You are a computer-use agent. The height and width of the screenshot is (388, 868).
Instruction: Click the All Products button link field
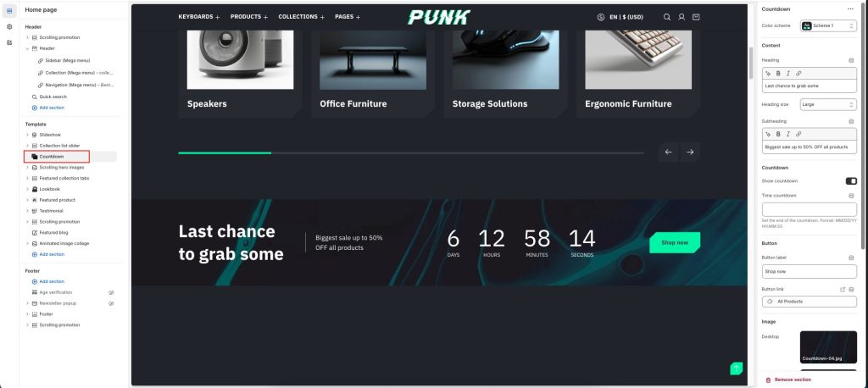(x=810, y=302)
